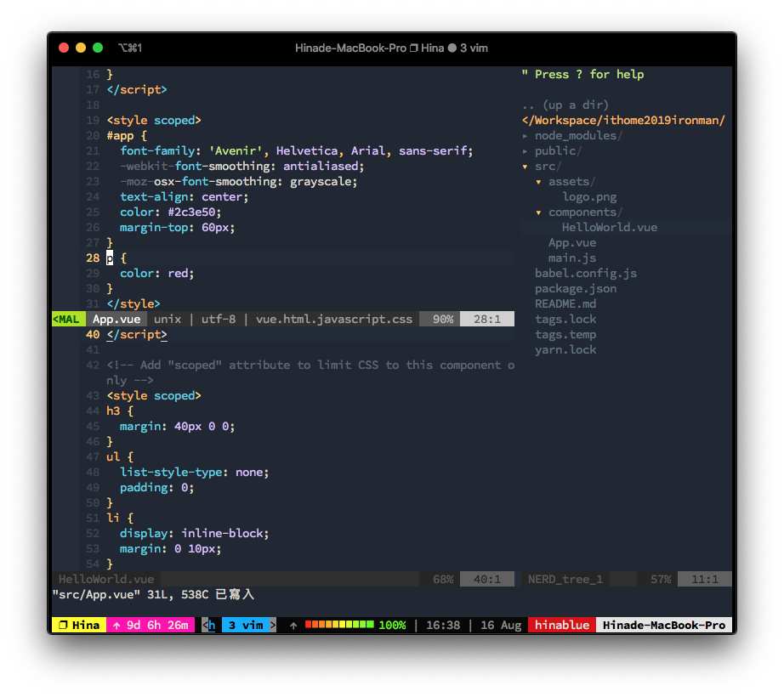This screenshot has height=697, width=784.
Task: Click the upload arrow icon before battery
Action: coord(293,625)
